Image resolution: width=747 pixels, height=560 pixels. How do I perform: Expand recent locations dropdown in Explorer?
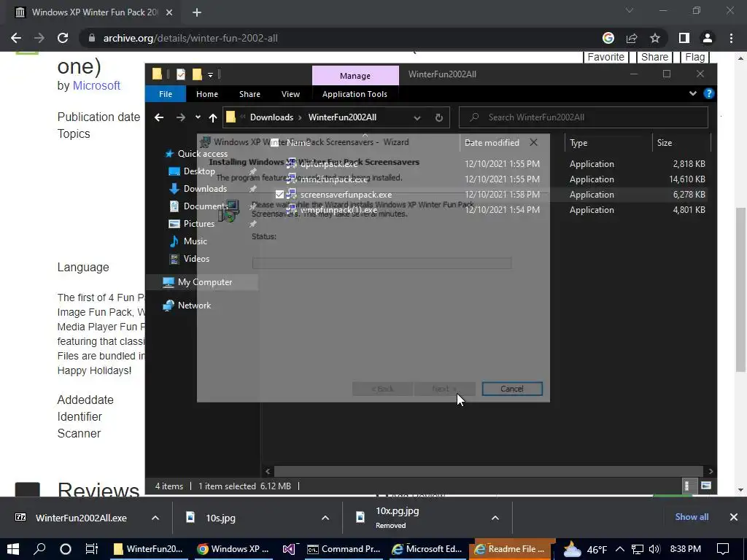(x=198, y=117)
